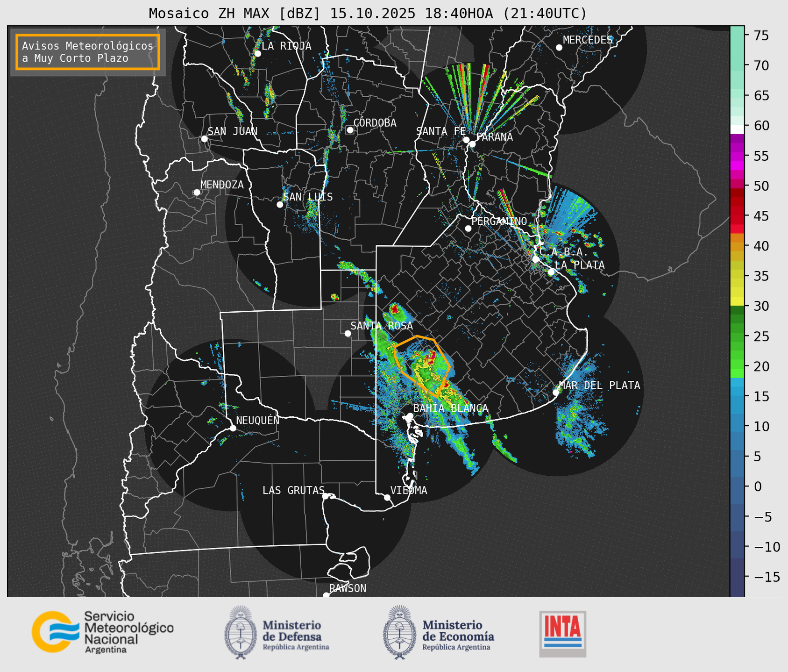Select the Bahía Blanca city marker dot

(410, 416)
